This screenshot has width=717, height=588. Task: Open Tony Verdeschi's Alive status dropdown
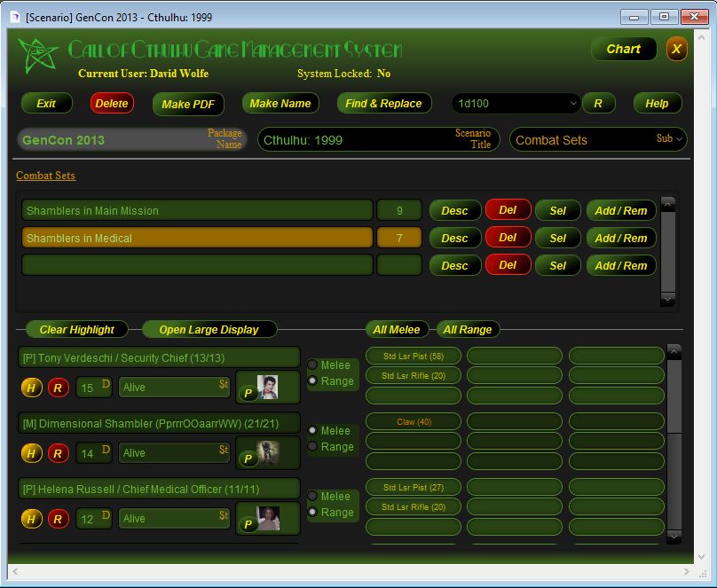tap(174, 388)
